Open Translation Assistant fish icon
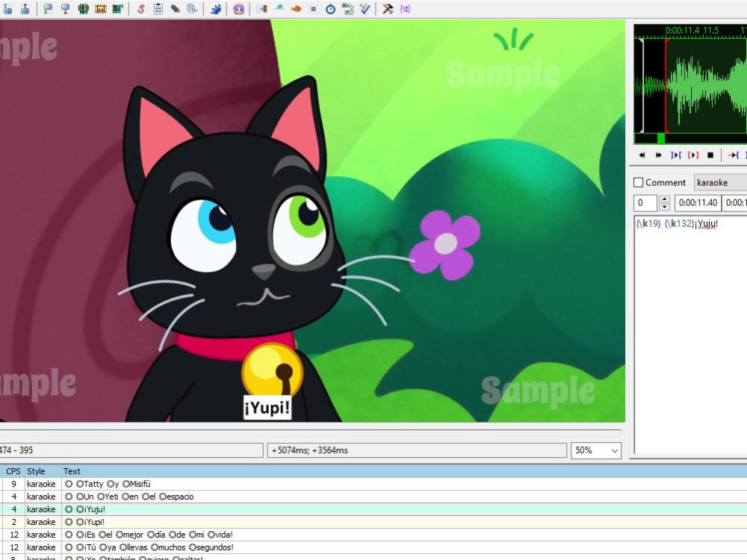The height and width of the screenshot is (560, 747). pos(296,8)
